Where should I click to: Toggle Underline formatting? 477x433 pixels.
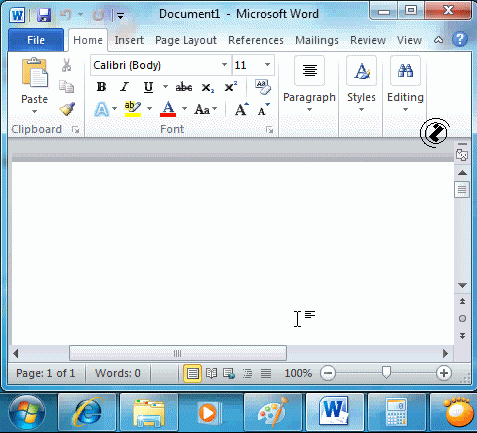(148, 87)
